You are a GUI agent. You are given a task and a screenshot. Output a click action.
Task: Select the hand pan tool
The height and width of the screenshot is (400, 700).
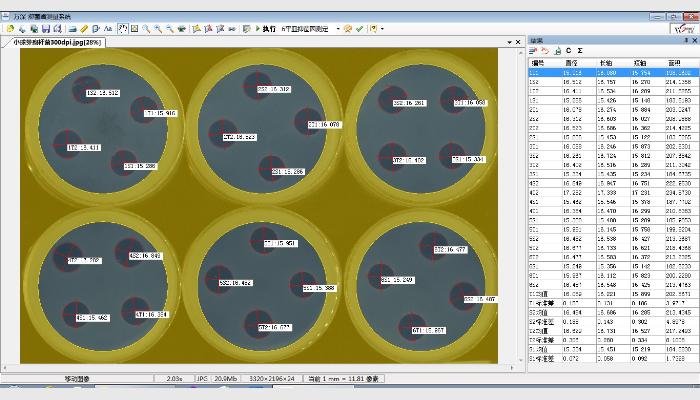pos(122,29)
